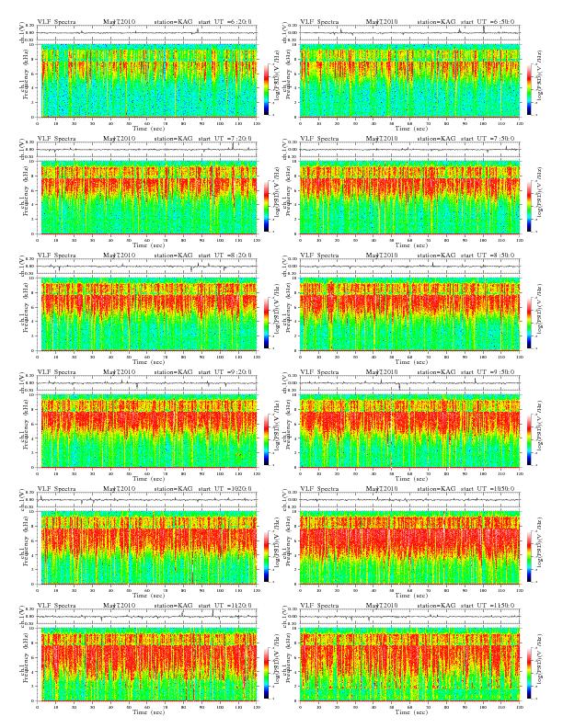Screen dimensions: 563x728
Task: Click the ch.1 waveform strip above the 10:50:0 spectrogram
Action: point(409,500)
